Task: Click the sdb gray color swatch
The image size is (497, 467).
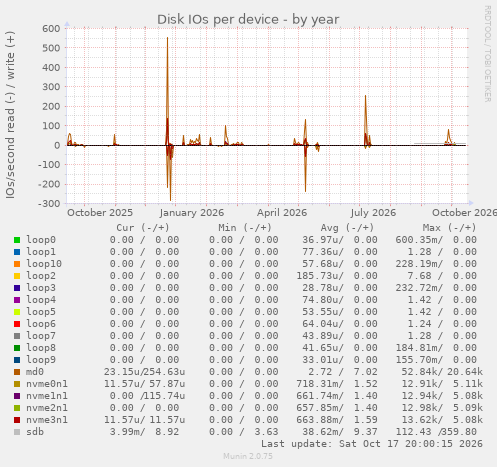Action: [x=17, y=432]
